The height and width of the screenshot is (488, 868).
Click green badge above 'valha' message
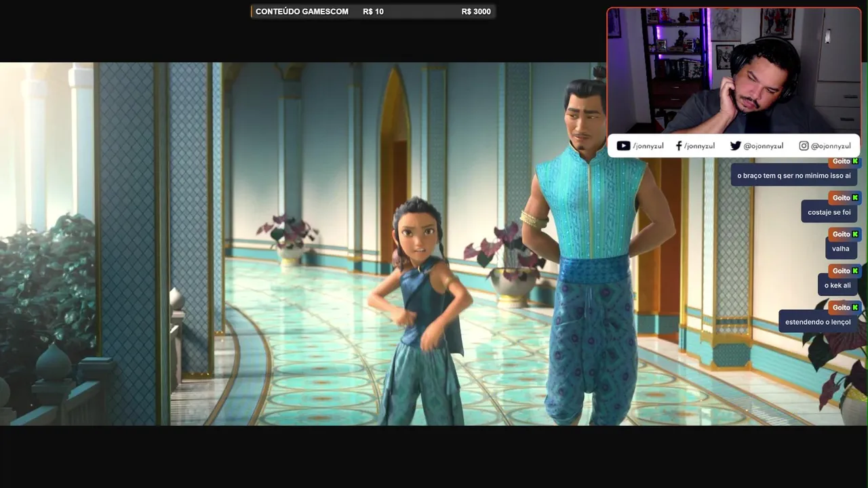856,235
